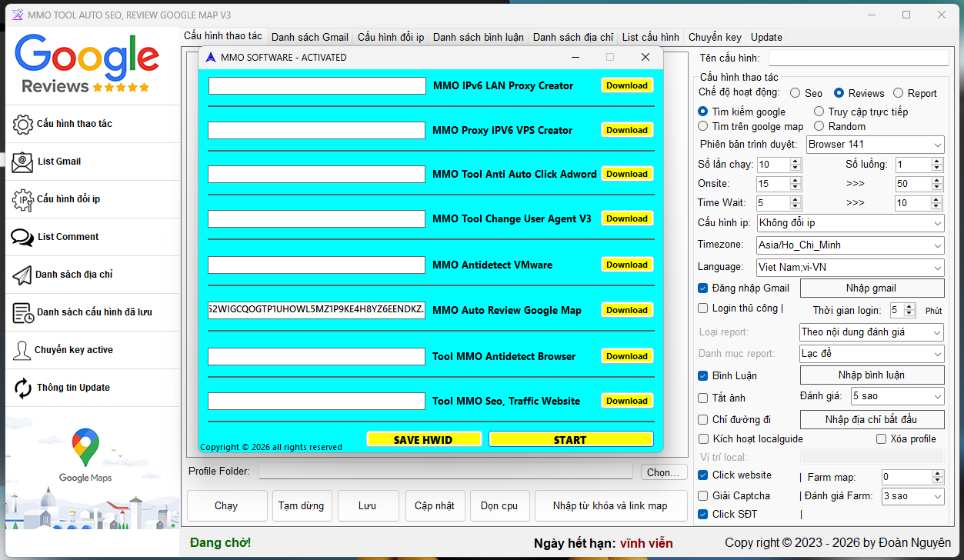Click the Chuyển key active person icon
964x560 pixels.
tap(22, 350)
